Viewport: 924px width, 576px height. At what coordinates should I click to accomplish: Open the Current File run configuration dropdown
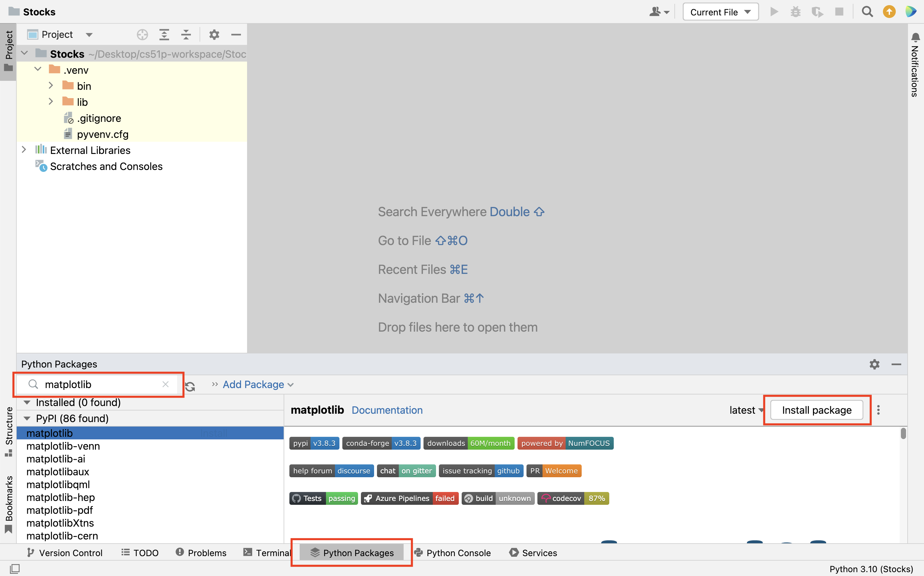[720, 12]
